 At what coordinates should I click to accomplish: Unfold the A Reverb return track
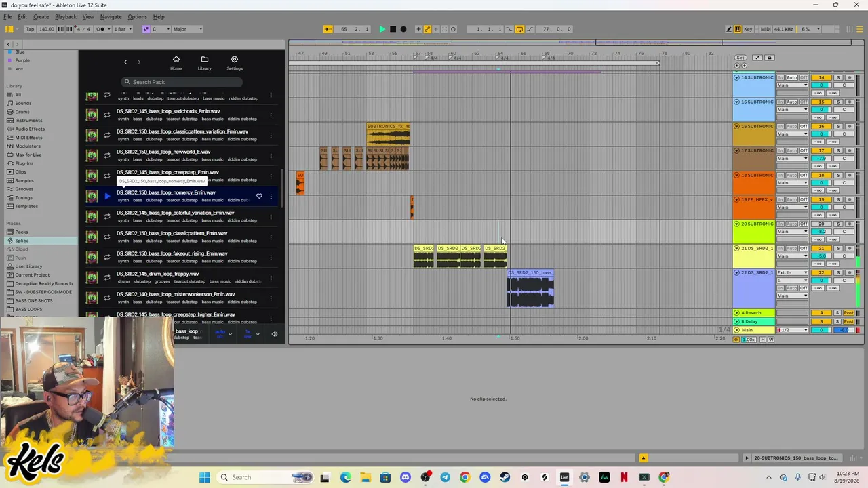point(736,313)
